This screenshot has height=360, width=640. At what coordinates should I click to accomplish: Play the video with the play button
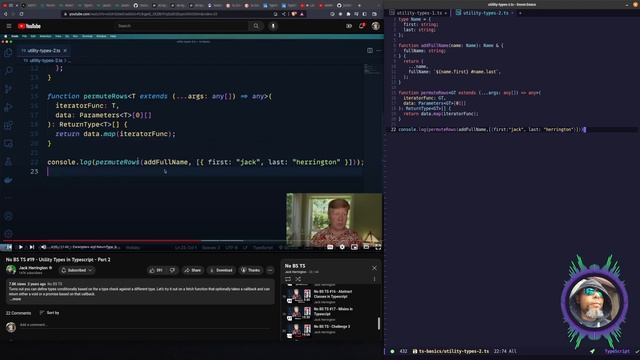(x=20, y=247)
